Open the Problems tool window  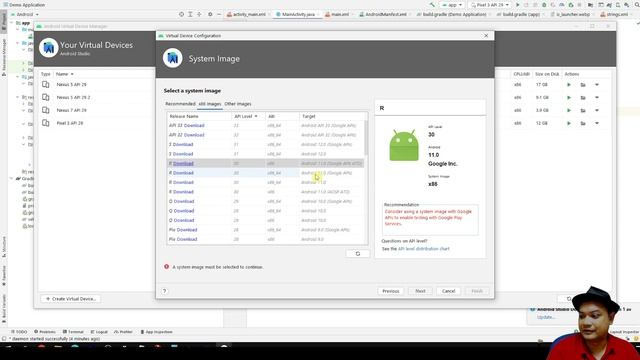tap(45, 332)
